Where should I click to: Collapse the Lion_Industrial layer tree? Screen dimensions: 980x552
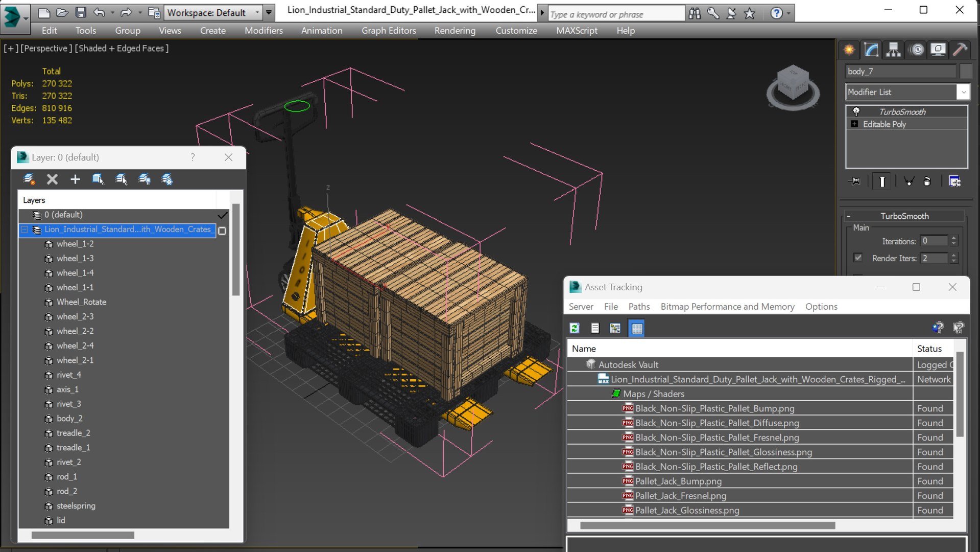(24, 229)
